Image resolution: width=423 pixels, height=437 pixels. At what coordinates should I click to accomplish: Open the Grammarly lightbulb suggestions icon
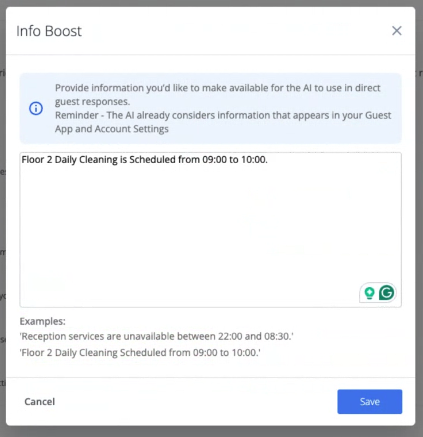pyautogui.click(x=369, y=293)
